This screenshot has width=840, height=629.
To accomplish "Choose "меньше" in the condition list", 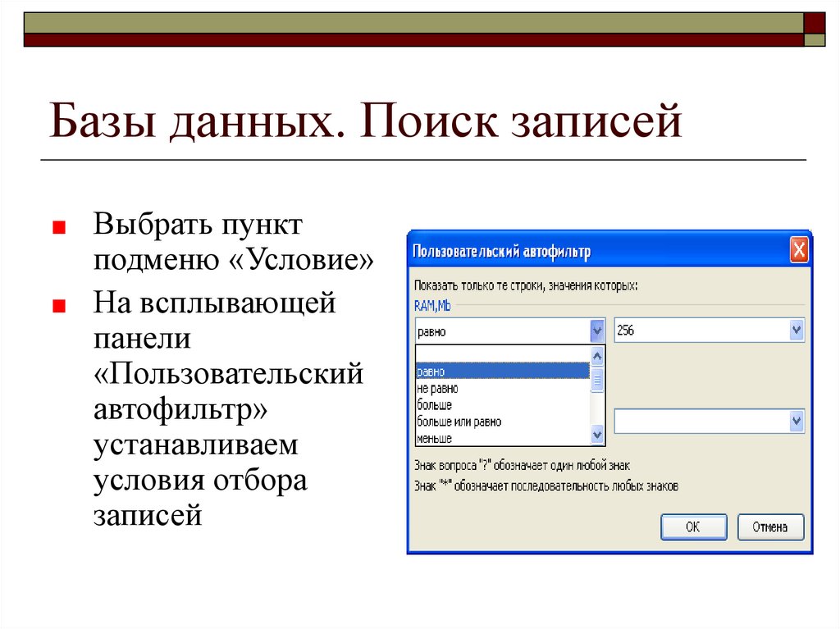I will [503, 438].
